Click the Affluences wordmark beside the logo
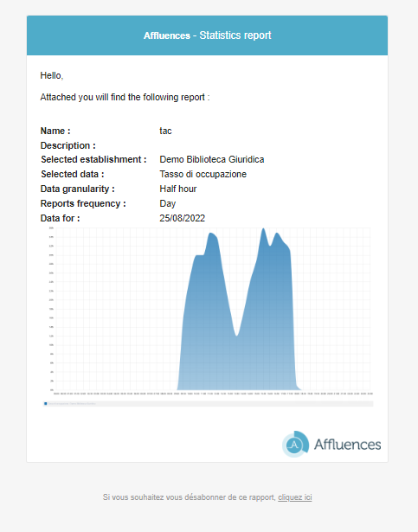The height and width of the screenshot is (532, 418). (347, 444)
